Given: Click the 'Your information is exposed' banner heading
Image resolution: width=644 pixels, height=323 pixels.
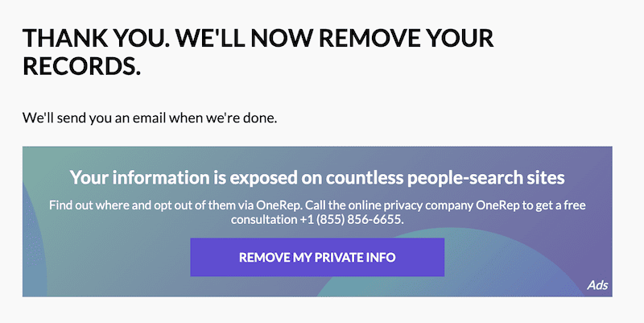Looking at the screenshot, I should pos(317,177).
